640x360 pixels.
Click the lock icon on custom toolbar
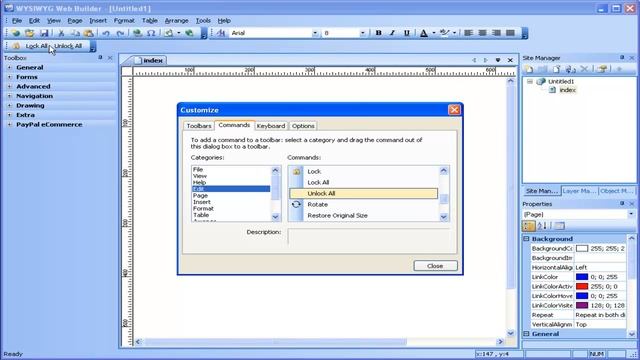(x=16, y=46)
